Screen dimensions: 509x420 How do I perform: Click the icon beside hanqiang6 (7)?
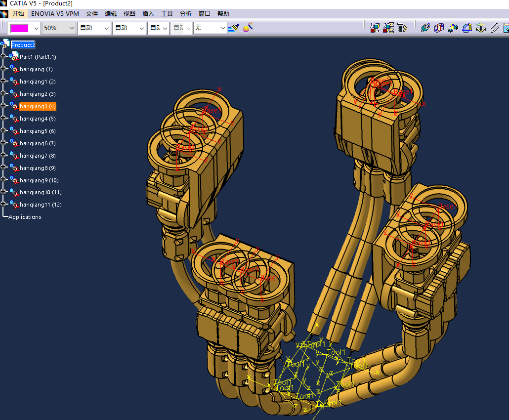[14, 143]
